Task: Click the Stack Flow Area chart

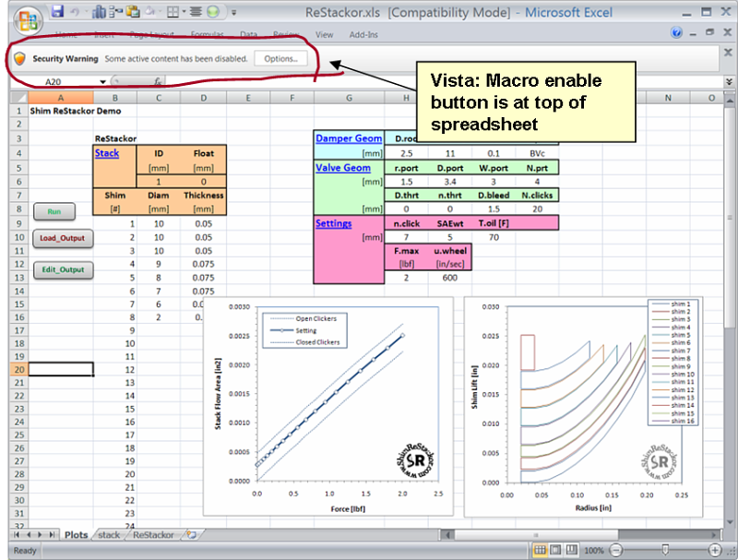Action: [x=328, y=406]
